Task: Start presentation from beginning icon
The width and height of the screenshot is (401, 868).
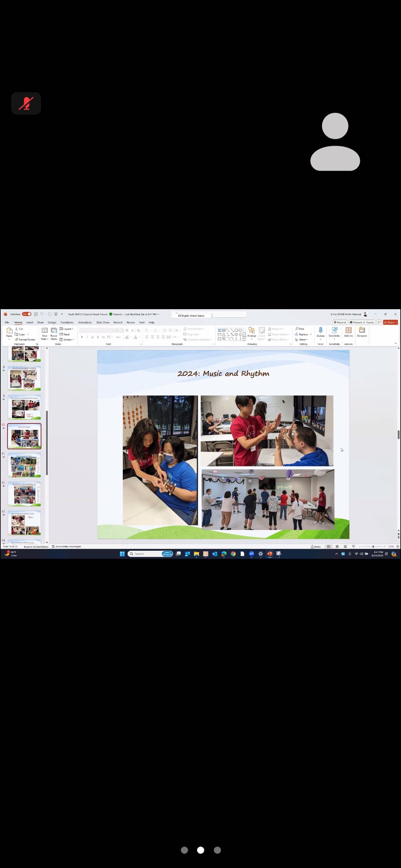Action: point(56,314)
